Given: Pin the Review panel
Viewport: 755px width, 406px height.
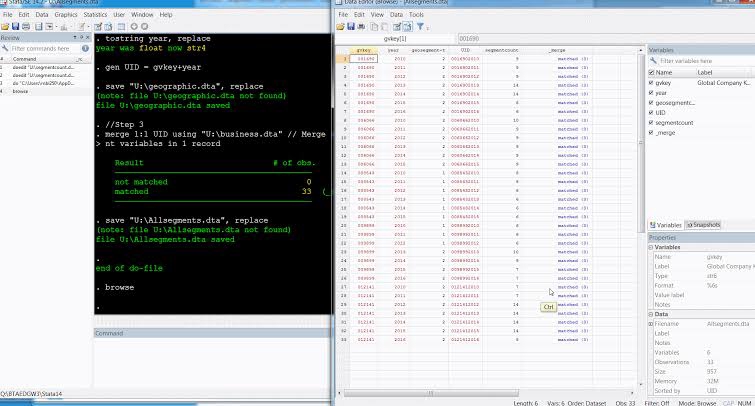Looking at the screenshot, I should coord(81,38).
